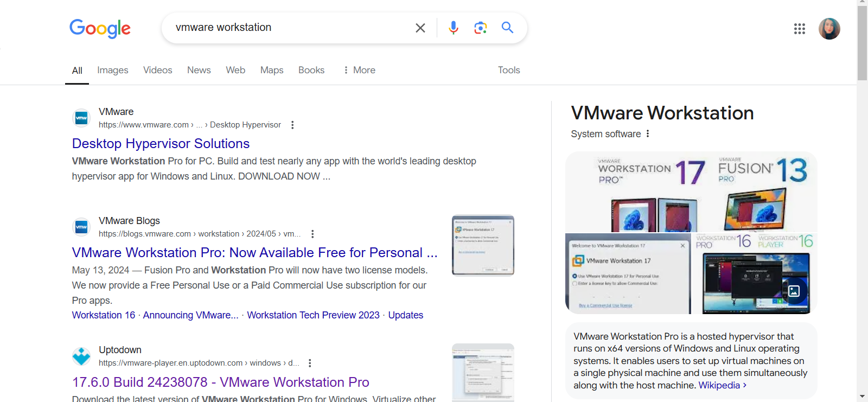Click into the vmware workstation search field

pyautogui.click(x=290, y=28)
